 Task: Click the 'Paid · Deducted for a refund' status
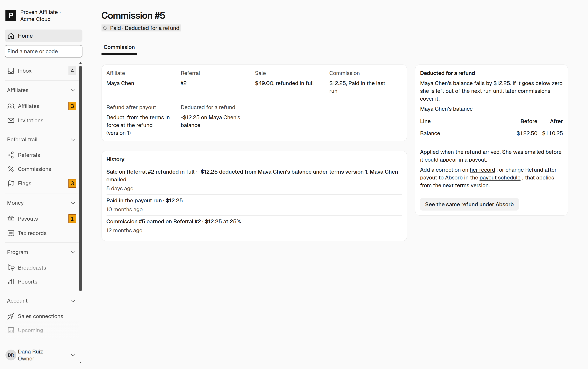[141, 28]
